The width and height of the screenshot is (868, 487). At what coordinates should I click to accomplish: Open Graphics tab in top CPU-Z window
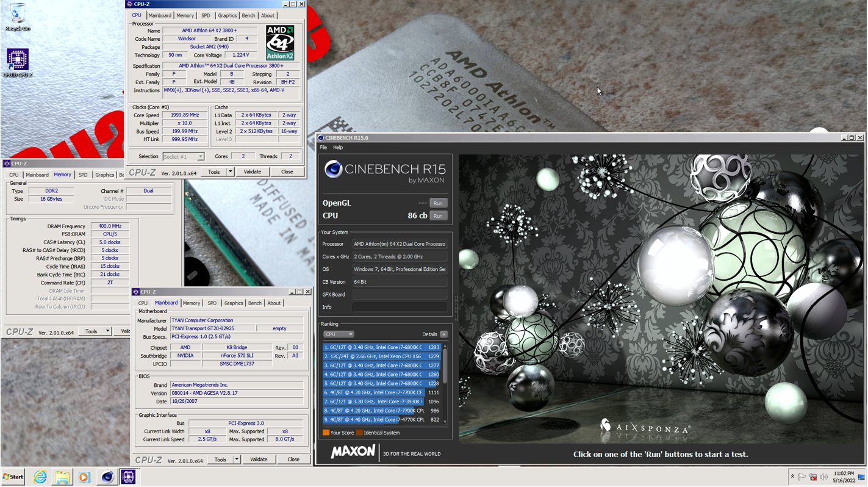coord(227,16)
